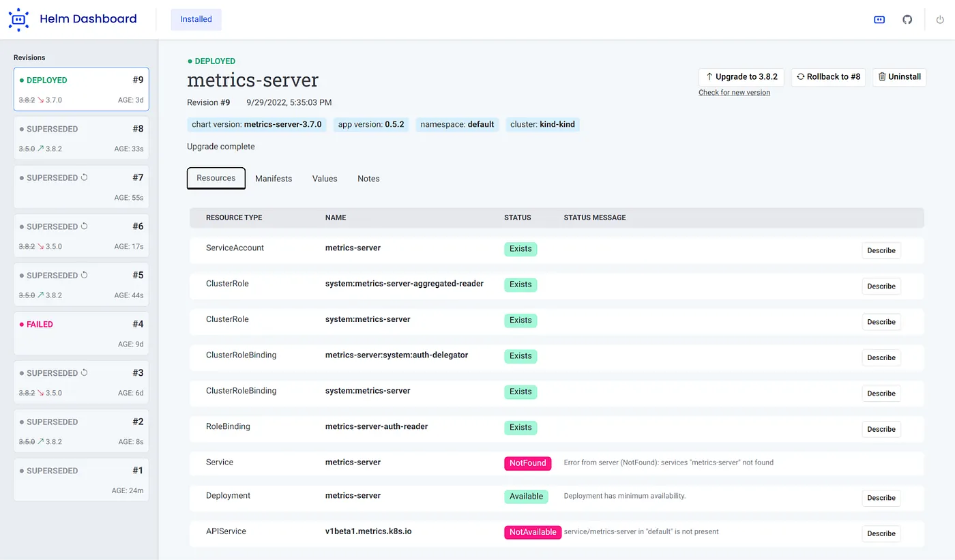This screenshot has height=560, width=955.
Task: Click the Uninstall trash button
Action: click(900, 77)
